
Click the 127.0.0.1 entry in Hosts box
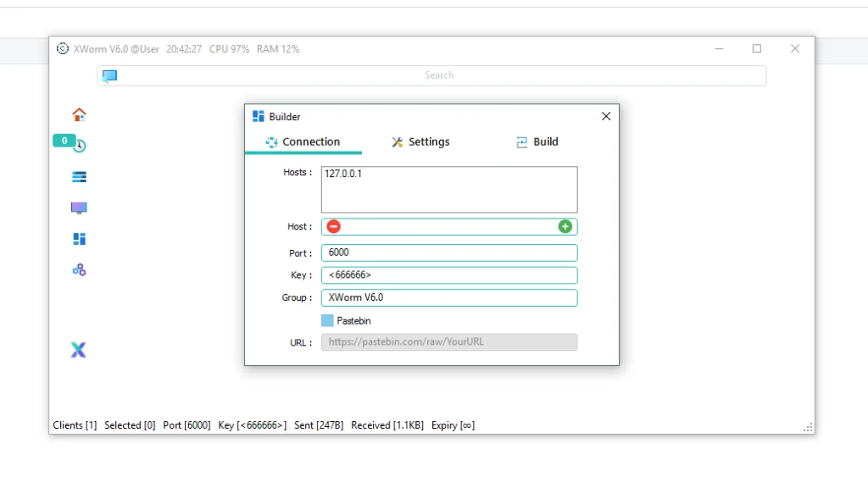342,174
